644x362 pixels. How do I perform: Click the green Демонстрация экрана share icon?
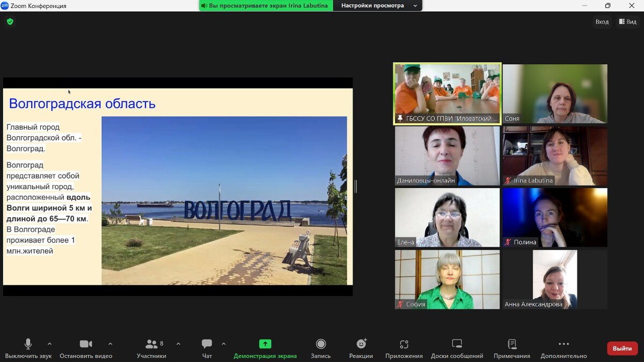[x=265, y=344]
